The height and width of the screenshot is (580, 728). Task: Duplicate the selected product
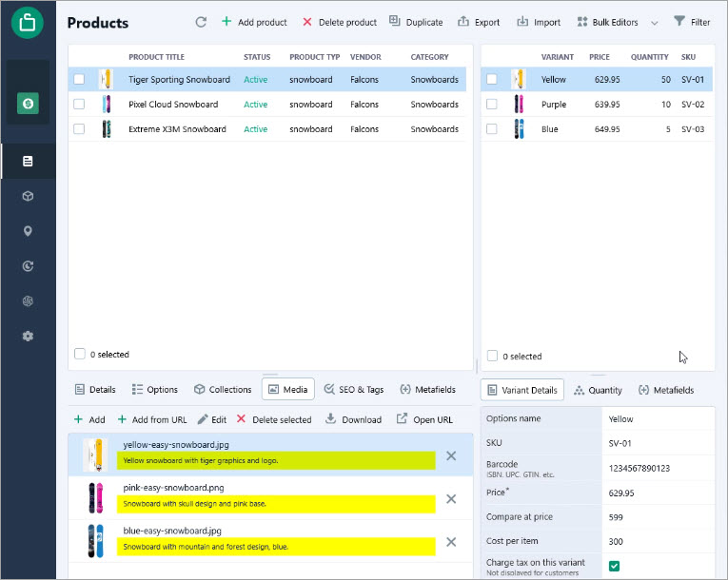point(416,22)
